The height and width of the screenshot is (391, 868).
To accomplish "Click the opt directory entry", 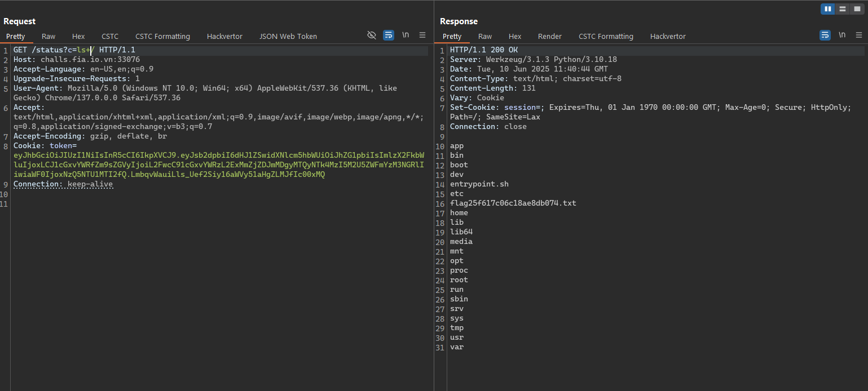I will click(457, 260).
